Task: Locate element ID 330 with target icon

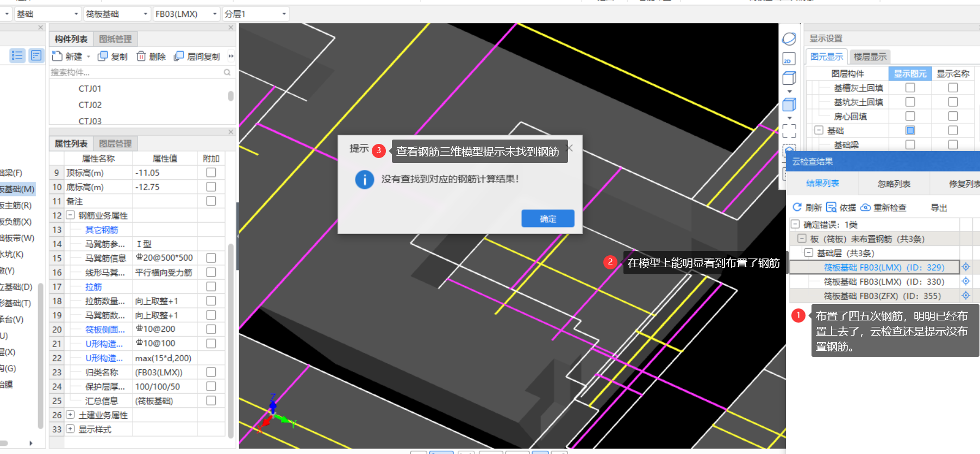Action: point(966,281)
